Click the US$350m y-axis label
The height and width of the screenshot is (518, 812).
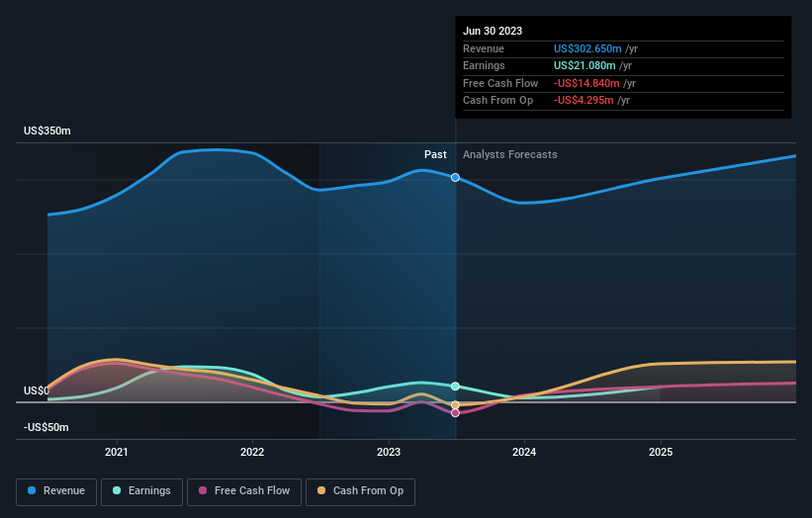(x=47, y=130)
